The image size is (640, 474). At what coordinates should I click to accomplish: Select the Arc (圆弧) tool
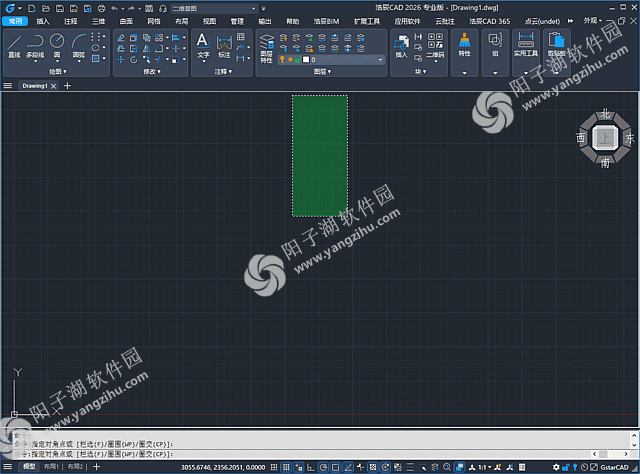pyautogui.click(x=79, y=46)
